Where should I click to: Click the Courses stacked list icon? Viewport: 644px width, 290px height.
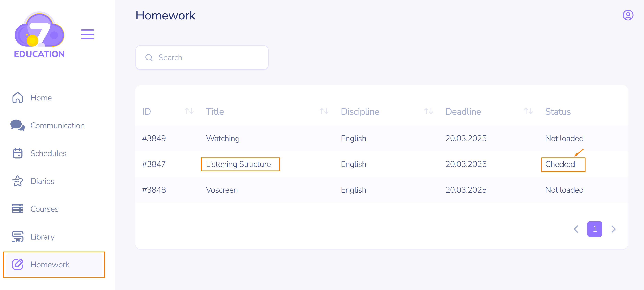[x=17, y=209]
